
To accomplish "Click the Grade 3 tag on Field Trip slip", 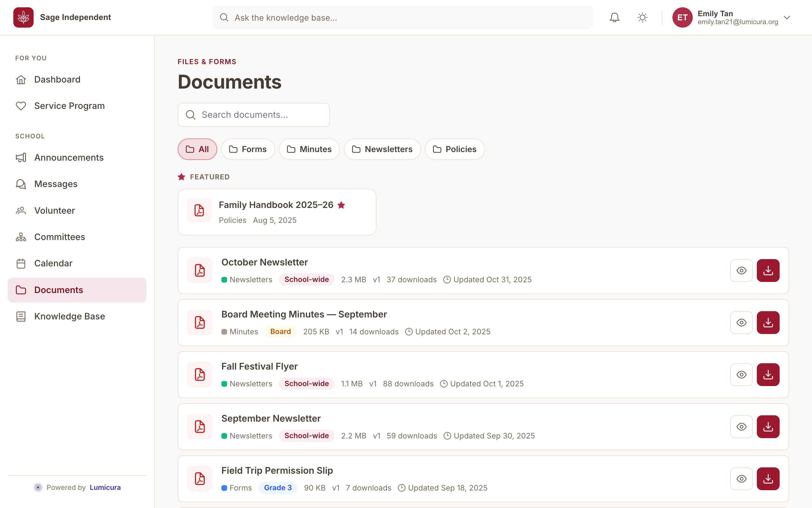I will coord(278,488).
